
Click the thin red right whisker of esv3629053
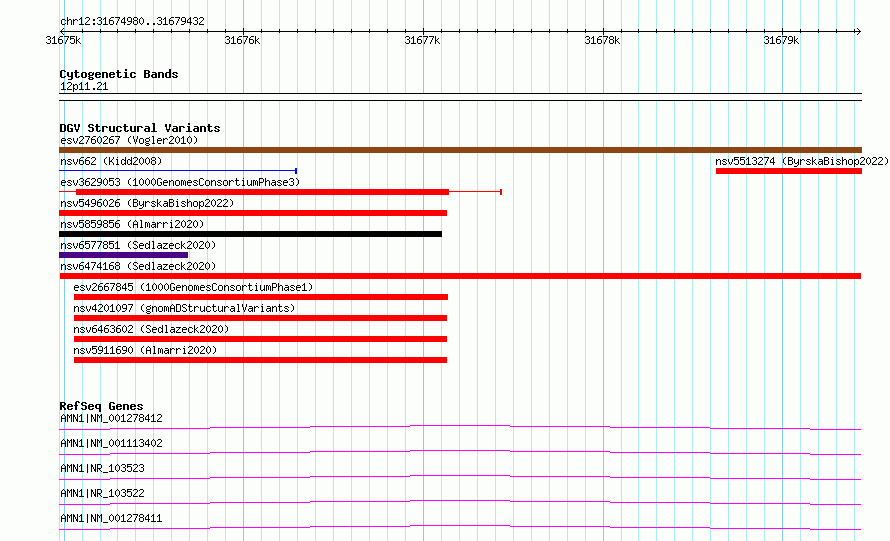(x=475, y=192)
